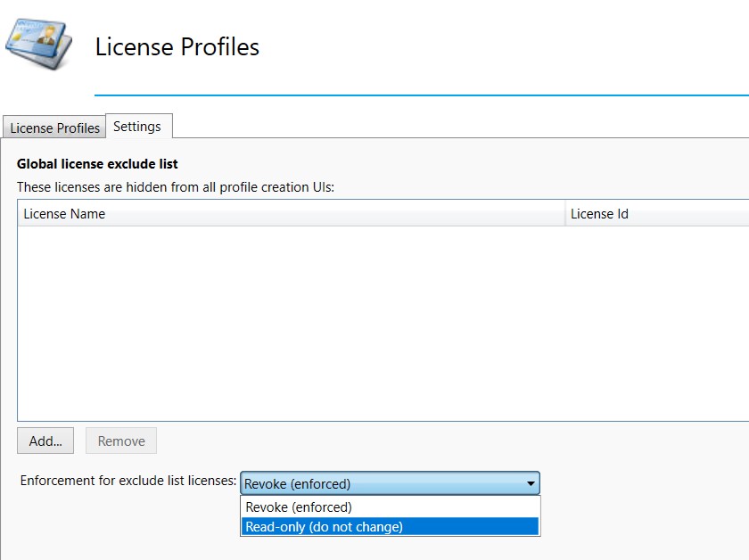
Task: Click the Remove button
Action: coord(121,441)
